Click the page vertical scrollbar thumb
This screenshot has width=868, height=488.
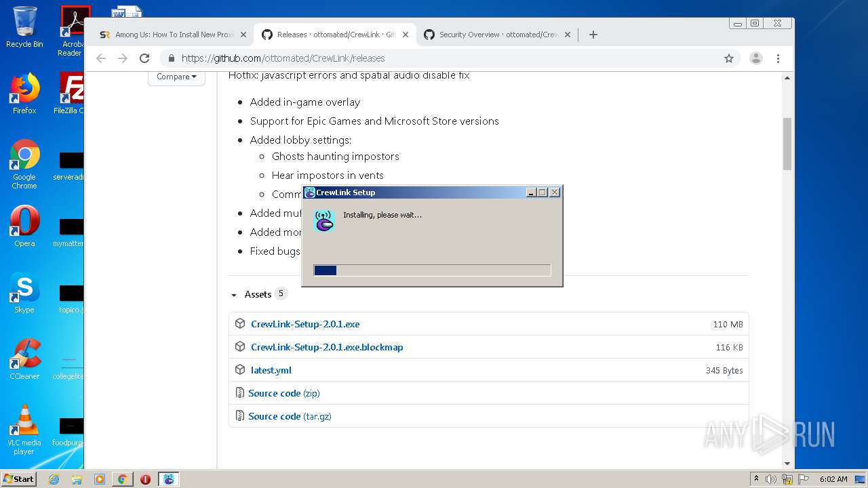coord(787,144)
